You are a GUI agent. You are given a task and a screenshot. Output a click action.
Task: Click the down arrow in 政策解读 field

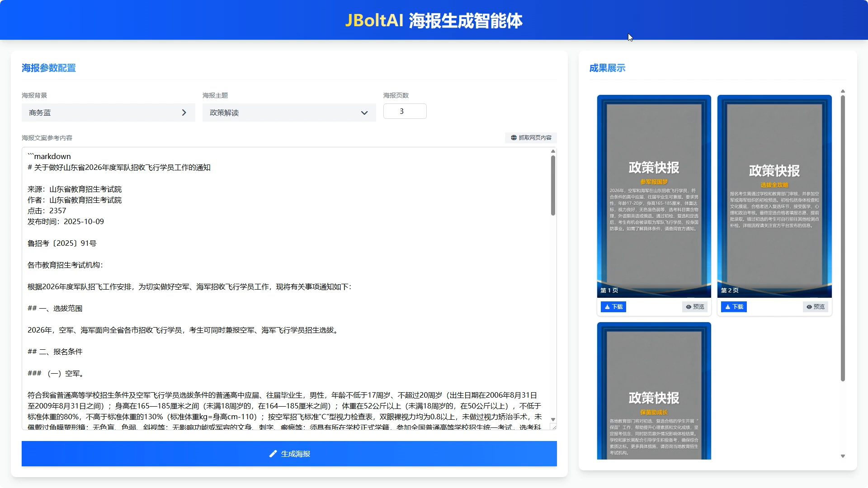(x=364, y=113)
